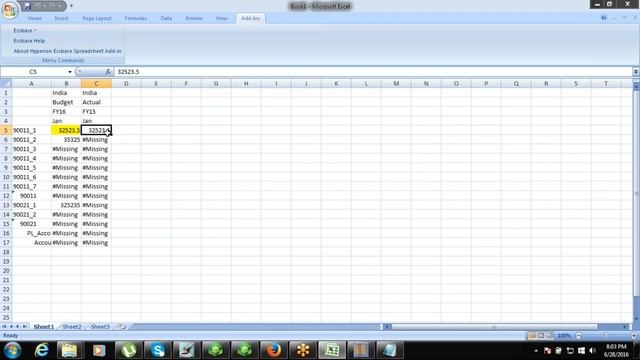Open Skype from the taskbar
This screenshot has width=640, height=360.
(x=158, y=350)
